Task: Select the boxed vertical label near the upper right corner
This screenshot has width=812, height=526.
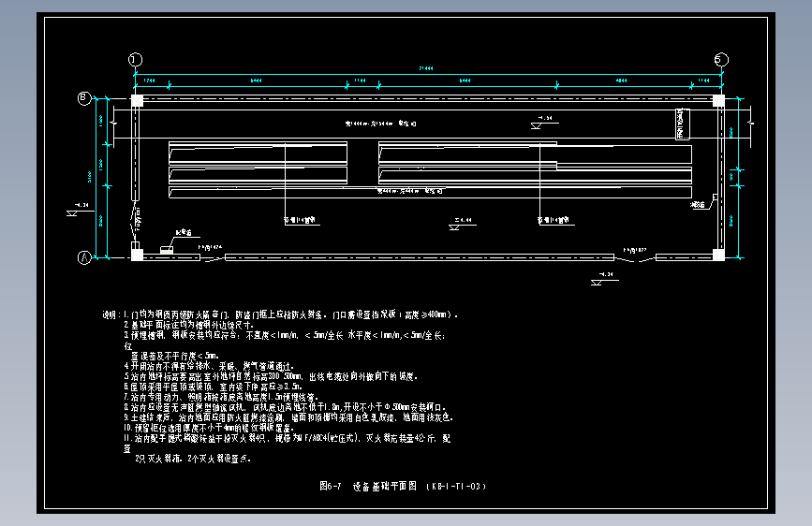Action: pos(683,124)
